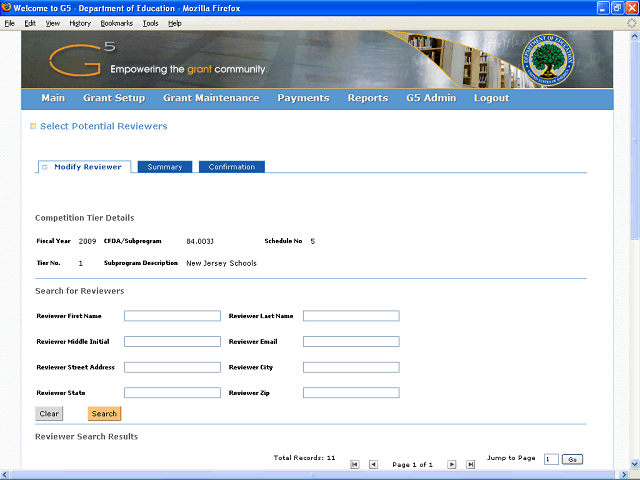The image size is (640, 480).
Task: Click the Reviewer City field
Action: coord(351,367)
